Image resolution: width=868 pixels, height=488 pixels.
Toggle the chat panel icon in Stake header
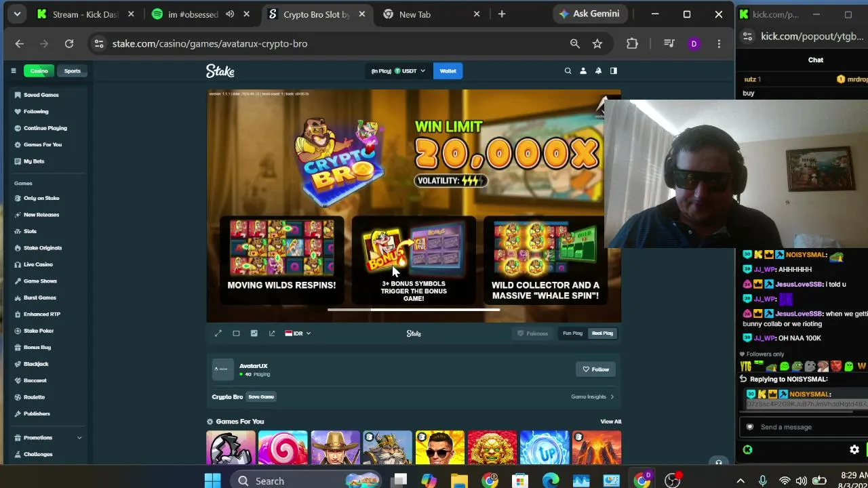[x=614, y=70]
